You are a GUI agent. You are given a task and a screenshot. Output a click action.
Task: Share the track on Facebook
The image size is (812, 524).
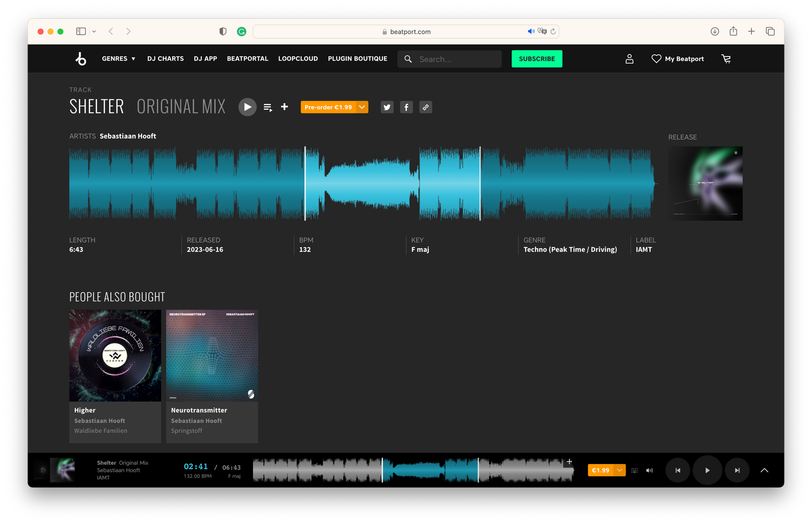406,107
